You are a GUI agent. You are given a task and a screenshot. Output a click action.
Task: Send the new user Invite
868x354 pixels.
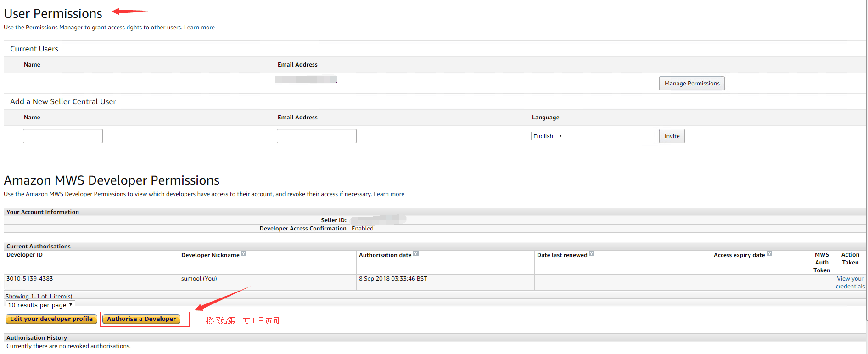point(672,136)
